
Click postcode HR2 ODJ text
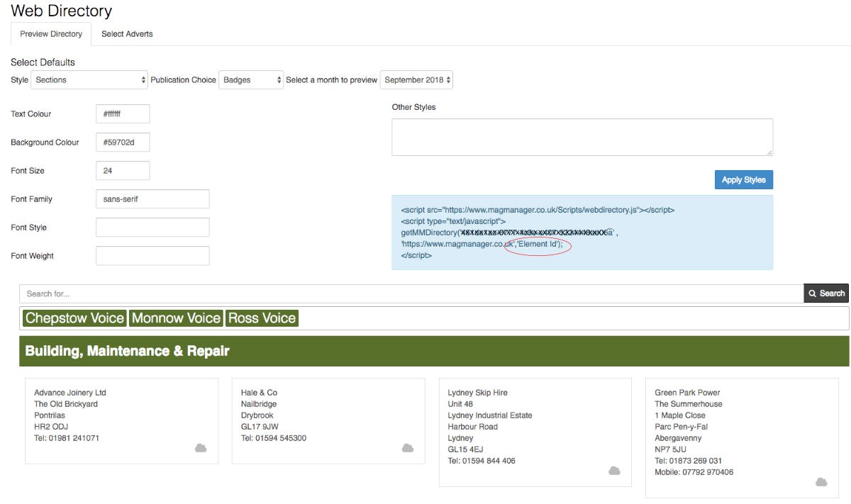pos(52,427)
